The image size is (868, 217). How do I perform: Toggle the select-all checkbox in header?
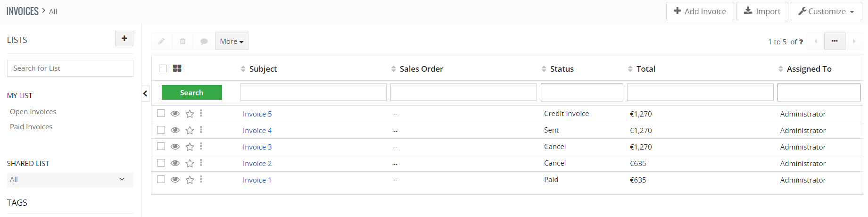163,68
